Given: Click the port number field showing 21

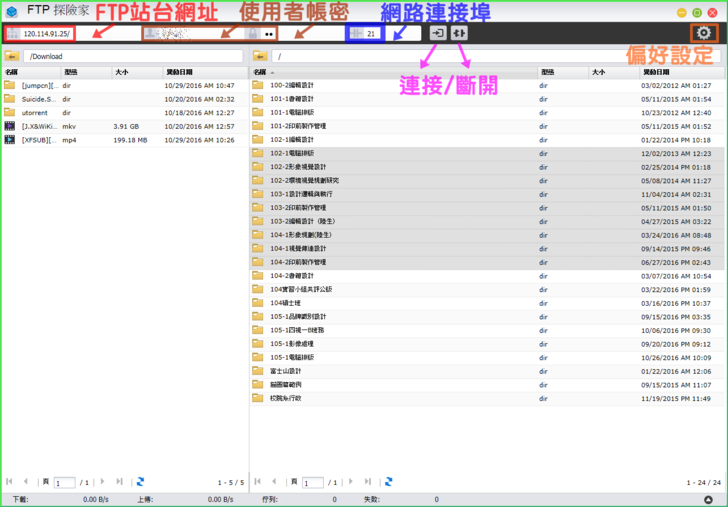Looking at the screenshot, I should (370, 34).
